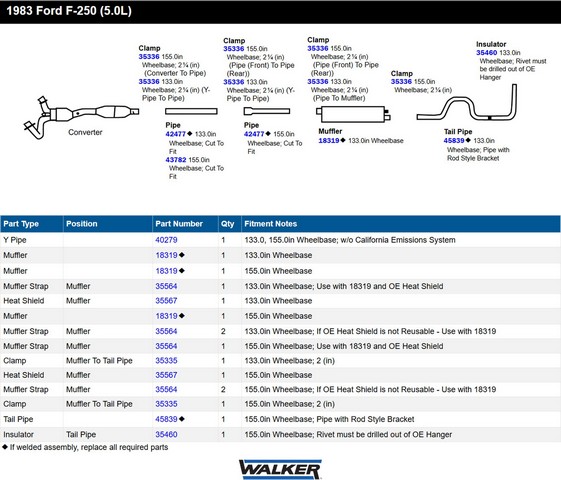561x480 pixels.
Task: Open part 35335 Clamp 133.0in Wheelbase row
Action: (166, 361)
